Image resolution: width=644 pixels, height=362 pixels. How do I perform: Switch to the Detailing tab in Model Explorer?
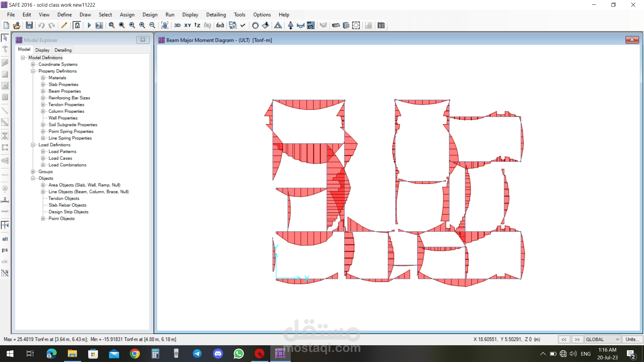(x=63, y=50)
